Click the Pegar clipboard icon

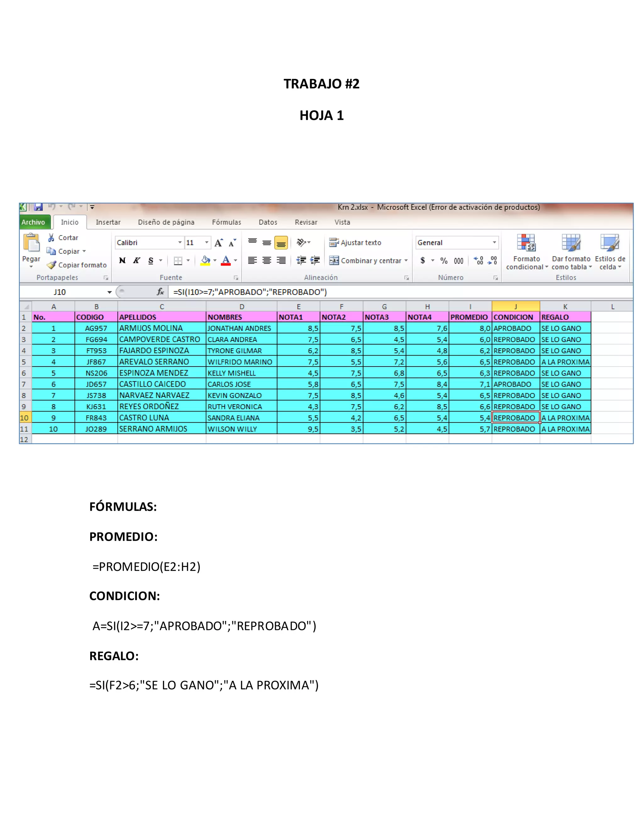tap(31, 243)
